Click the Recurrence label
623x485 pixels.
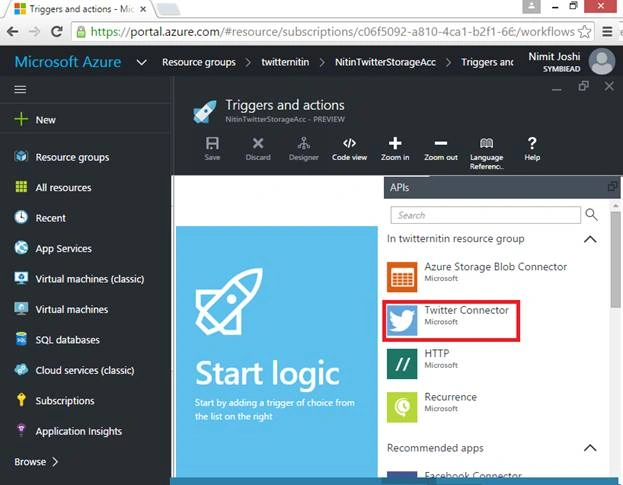click(450, 397)
